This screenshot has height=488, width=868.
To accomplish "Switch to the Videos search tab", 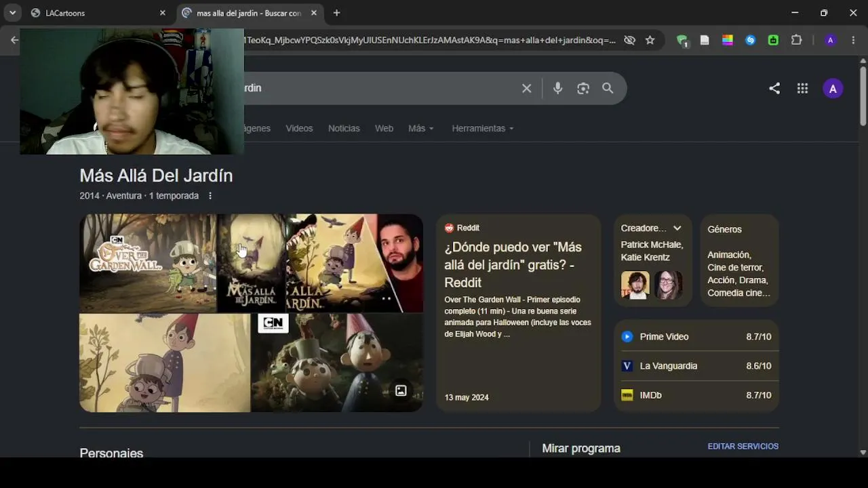I will [299, 128].
